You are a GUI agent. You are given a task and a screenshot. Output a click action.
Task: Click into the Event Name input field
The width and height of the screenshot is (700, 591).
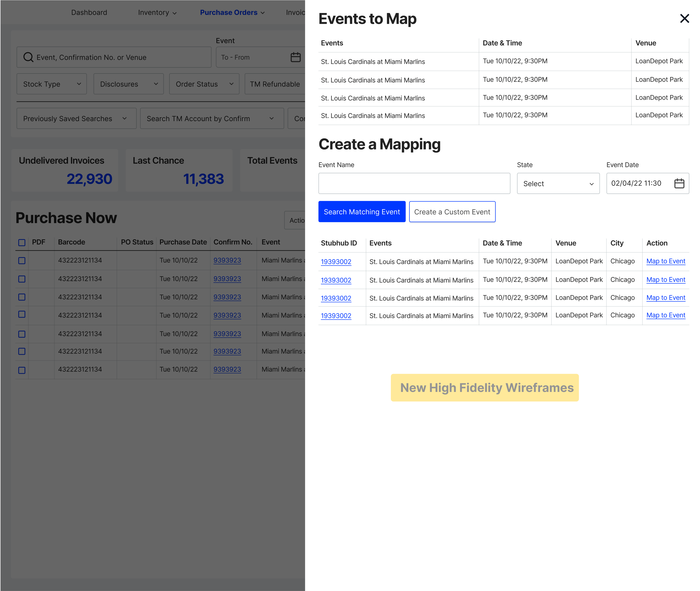[x=414, y=183]
